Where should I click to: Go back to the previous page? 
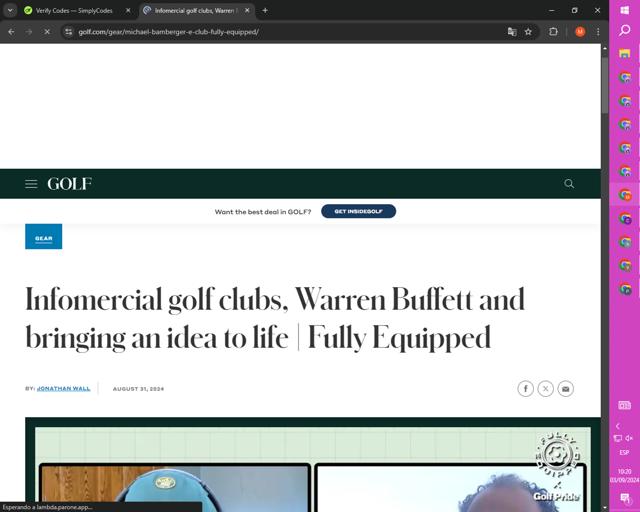[x=11, y=32]
